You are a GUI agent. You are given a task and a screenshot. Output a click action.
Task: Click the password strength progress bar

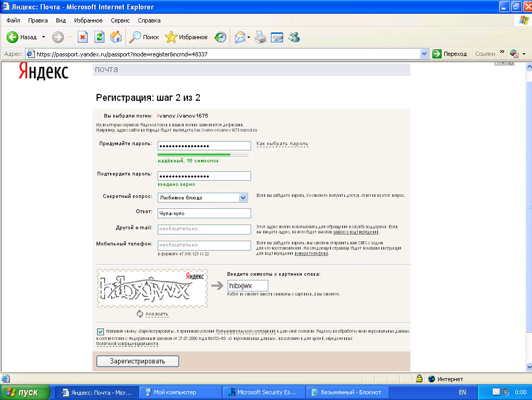[x=203, y=155]
